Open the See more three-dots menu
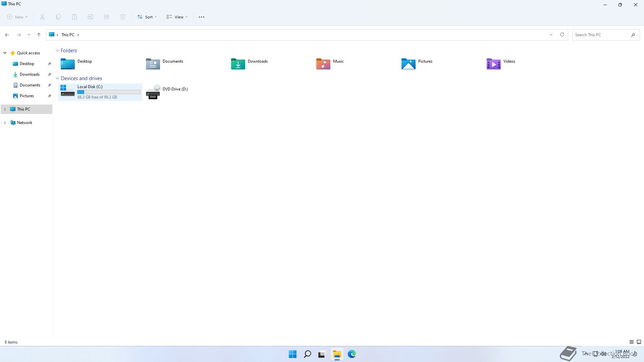 [202, 17]
